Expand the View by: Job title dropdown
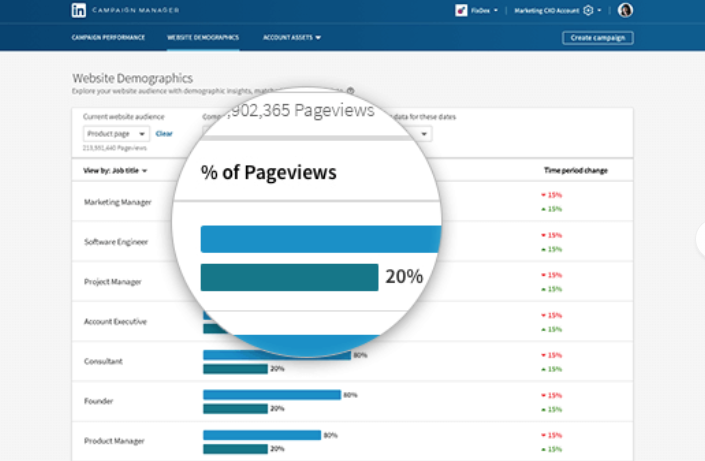This screenshot has height=461, width=705. pyautogui.click(x=115, y=171)
